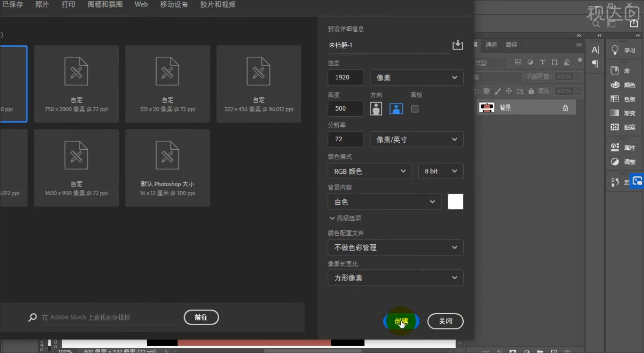Save the document preset with the download icon

(x=458, y=45)
